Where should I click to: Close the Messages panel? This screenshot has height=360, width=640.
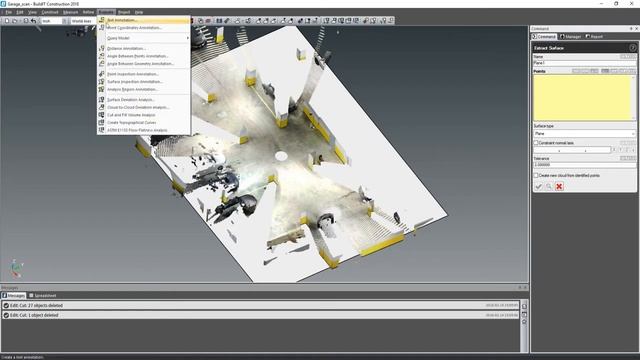coord(525,288)
